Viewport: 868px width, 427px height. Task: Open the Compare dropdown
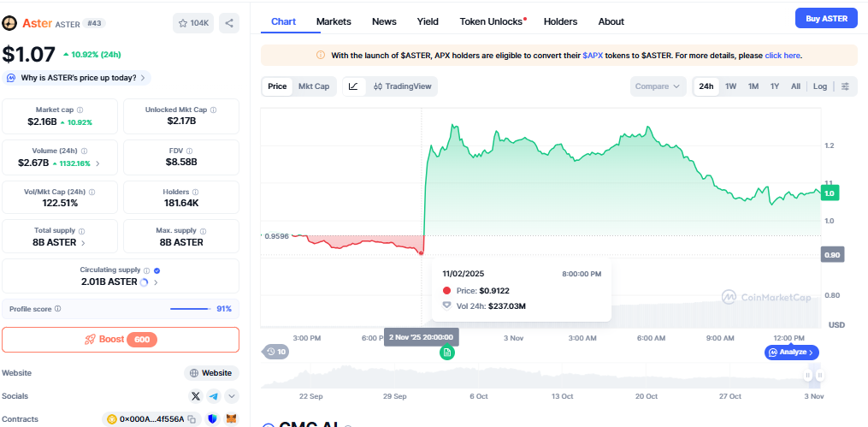click(658, 86)
